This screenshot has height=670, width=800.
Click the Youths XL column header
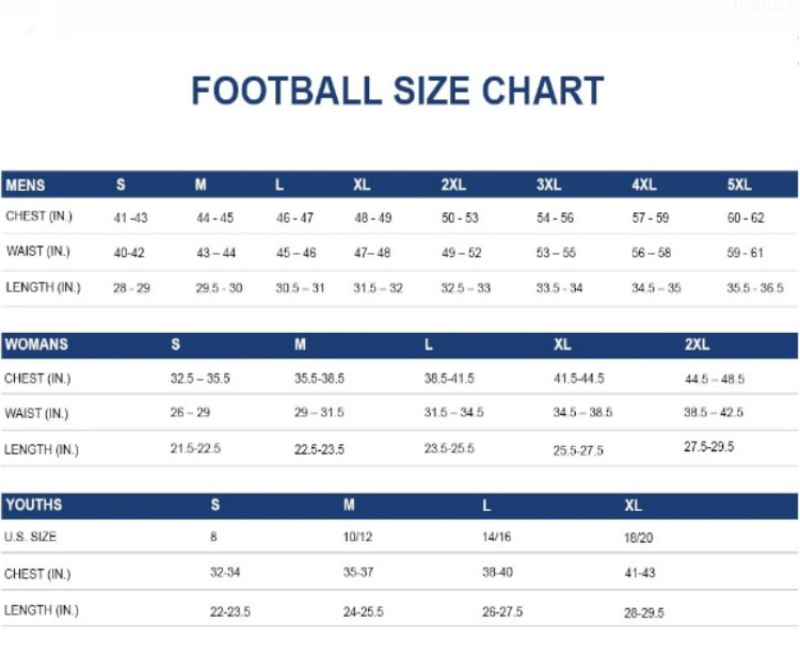[633, 506]
